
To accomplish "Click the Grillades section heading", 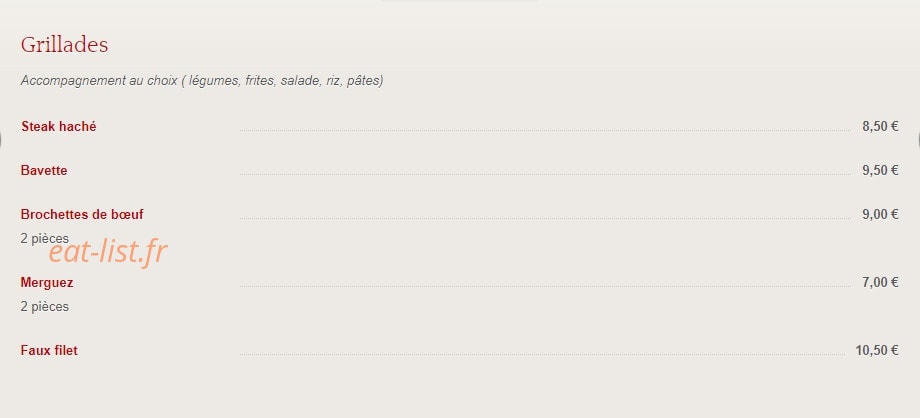I will pyautogui.click(x=64, y=45).
